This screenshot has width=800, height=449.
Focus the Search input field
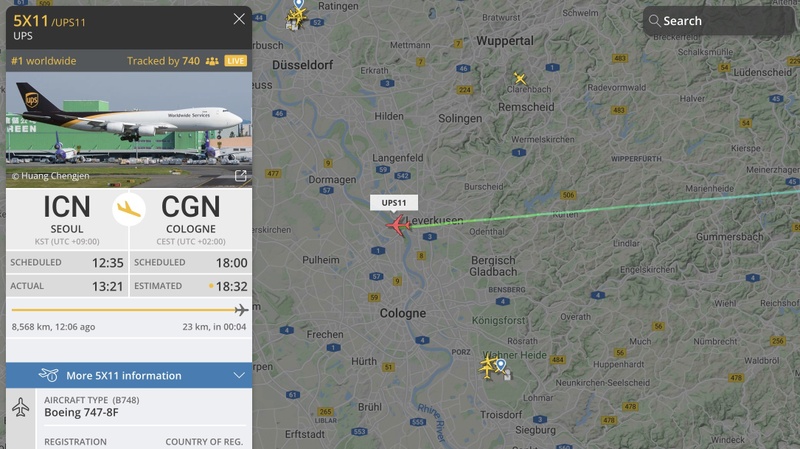tap(719, 21)
